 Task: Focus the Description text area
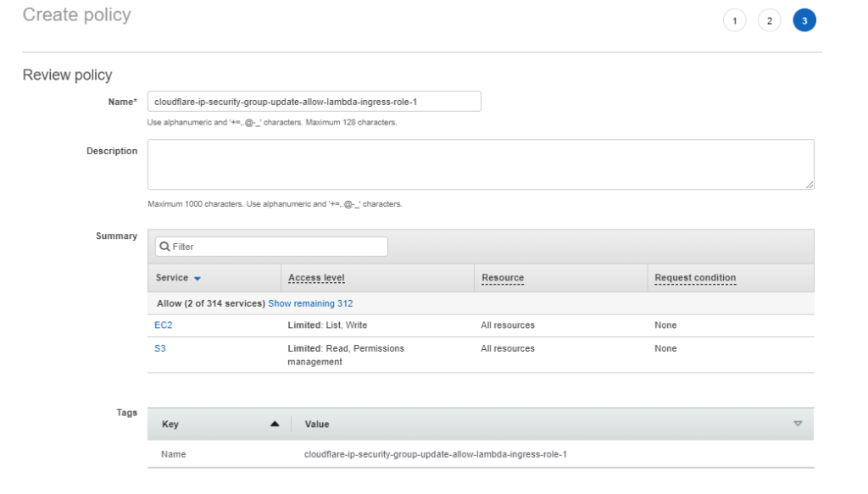coord(480,164)
